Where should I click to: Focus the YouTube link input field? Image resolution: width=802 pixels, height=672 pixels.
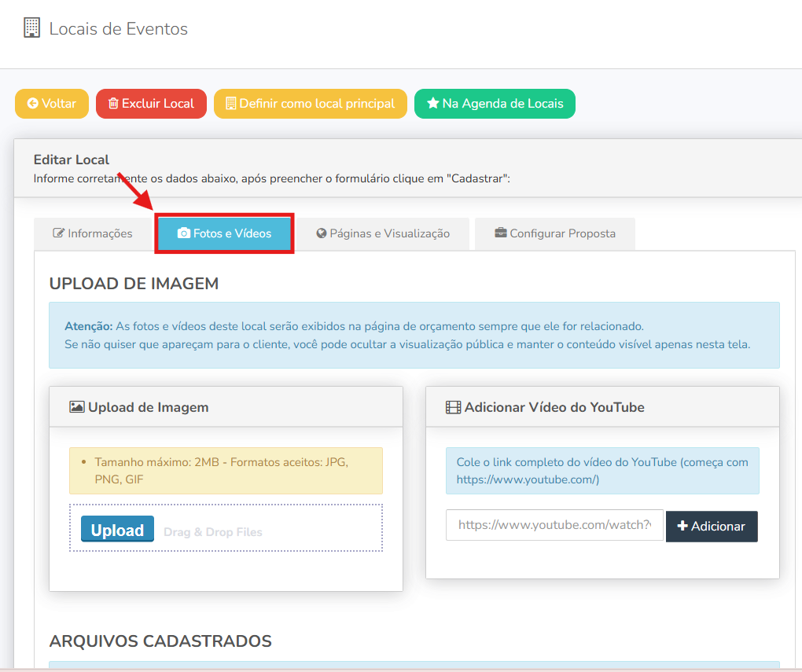(x=554, y=525)
